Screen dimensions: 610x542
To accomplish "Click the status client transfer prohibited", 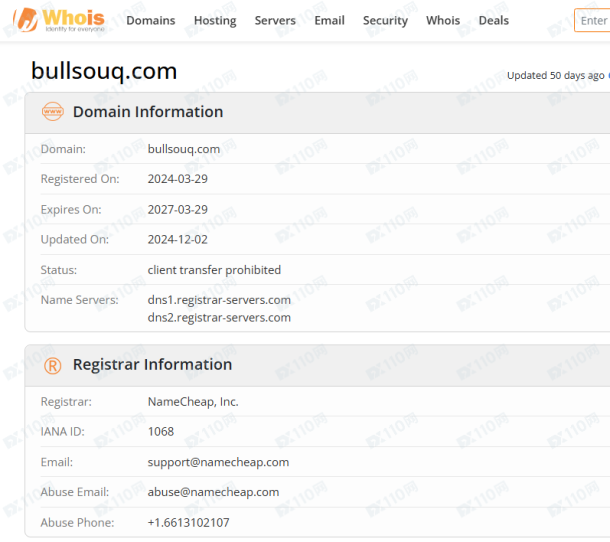I will [x=214, y=270].
